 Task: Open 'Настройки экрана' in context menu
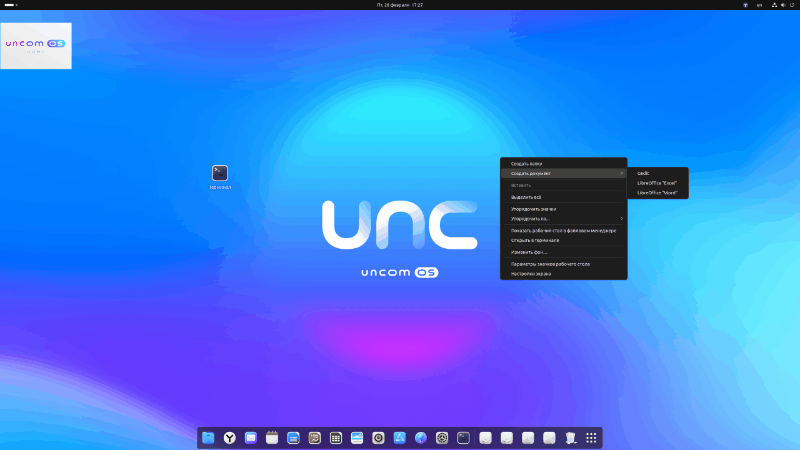point(563,274)
